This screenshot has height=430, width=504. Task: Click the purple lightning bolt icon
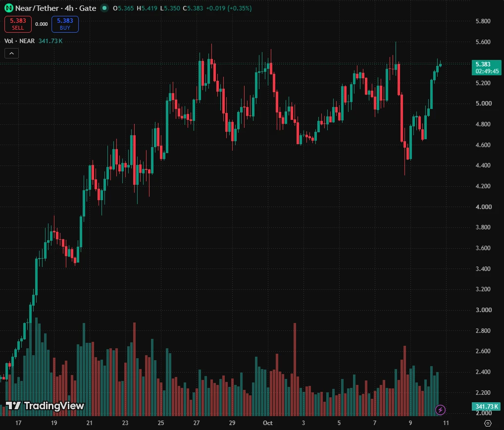440,410
